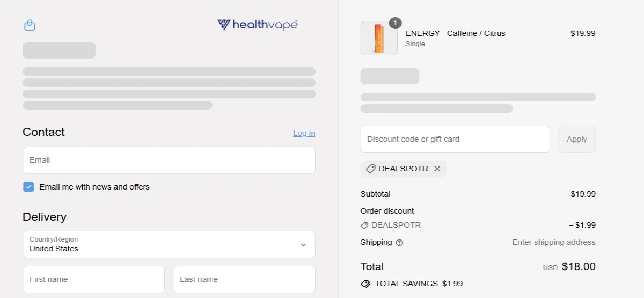
Task: Click the Apply discount button
Action: click(x=577, y=139)
